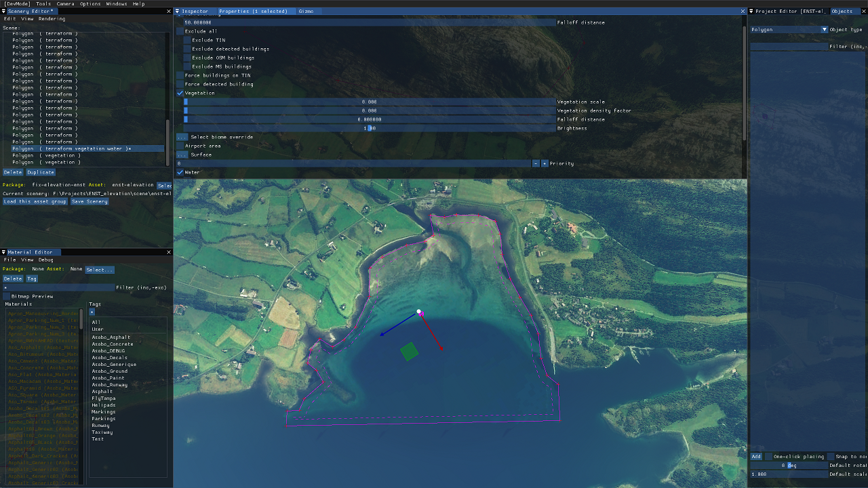The image size is (868, 488).
Task: Close the Scenery Editor window
Action: [x=169, y=12]
